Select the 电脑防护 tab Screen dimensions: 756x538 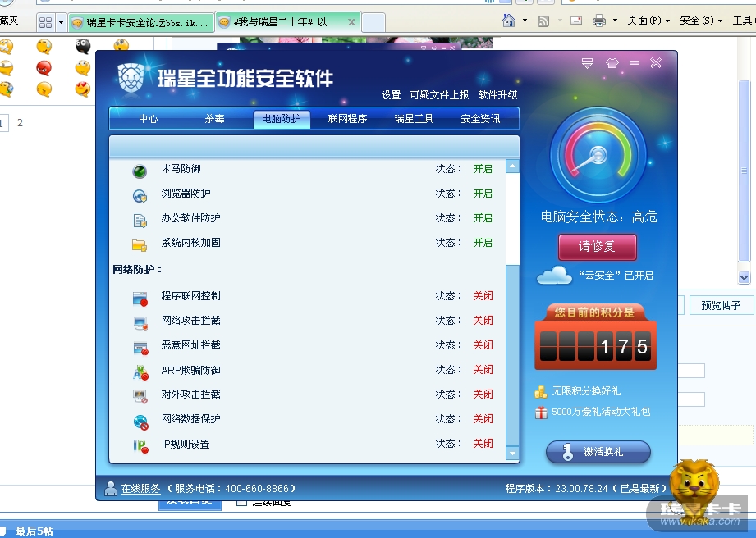(282, 118)
